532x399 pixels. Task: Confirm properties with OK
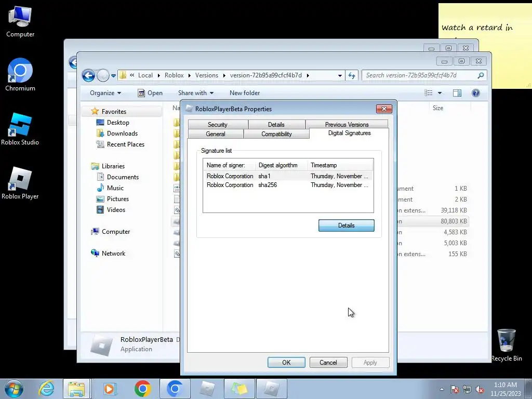286,362
